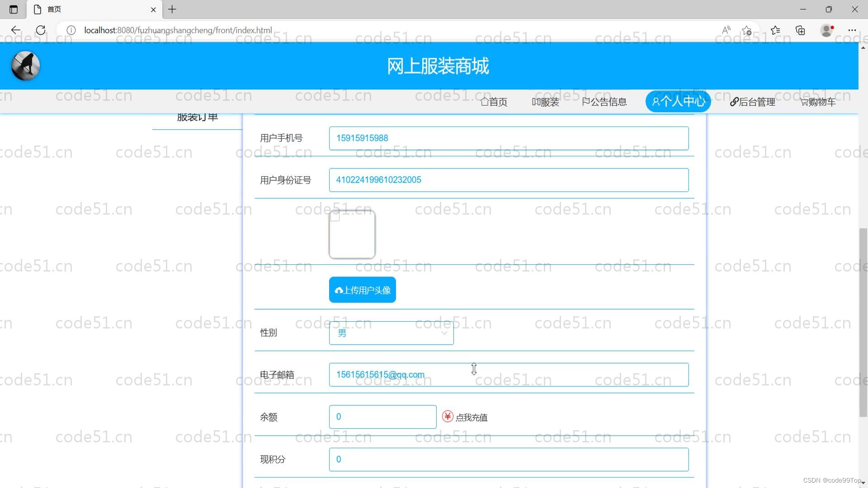Click the 用户身份证号 field label
Viewport: 868px width, 488px height.
click(286, 180)
